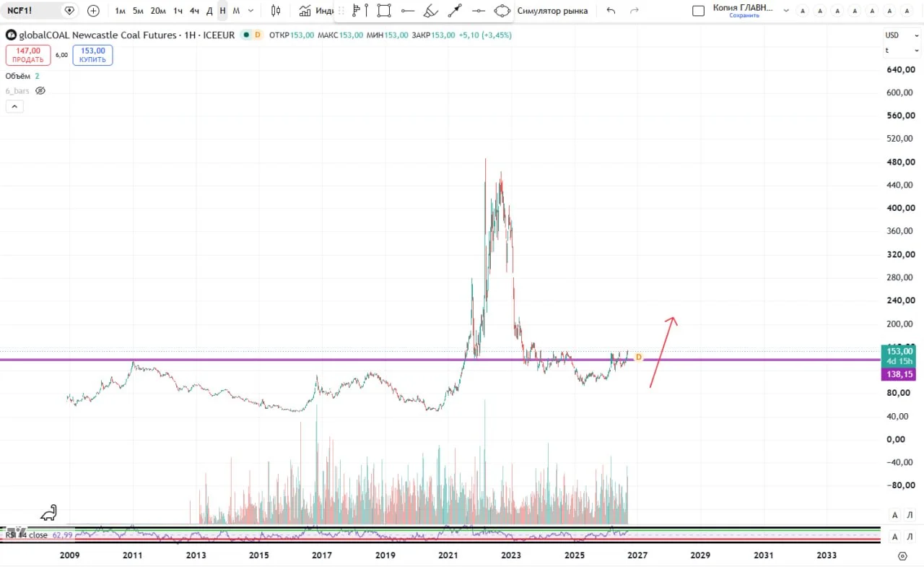Select the rectangle drawing tool
The height and width of the screenshot is (567, 924).
(384, 11)
